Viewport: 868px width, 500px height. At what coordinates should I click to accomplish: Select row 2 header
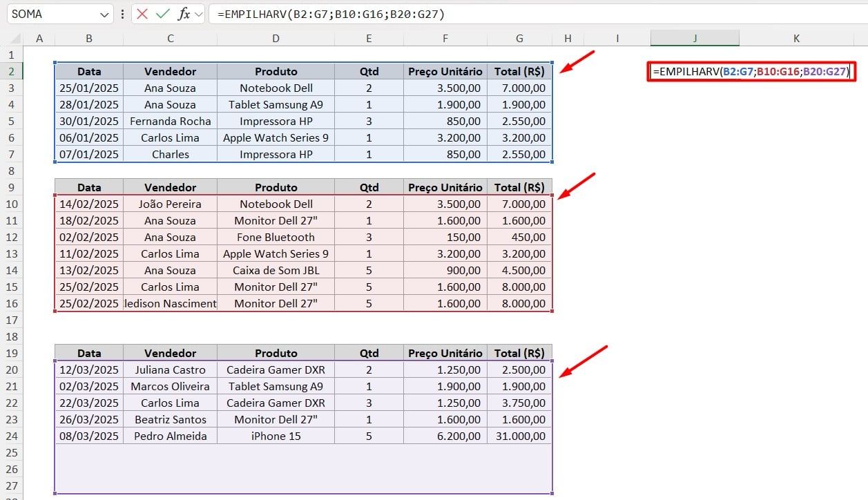tap(12, 71)
